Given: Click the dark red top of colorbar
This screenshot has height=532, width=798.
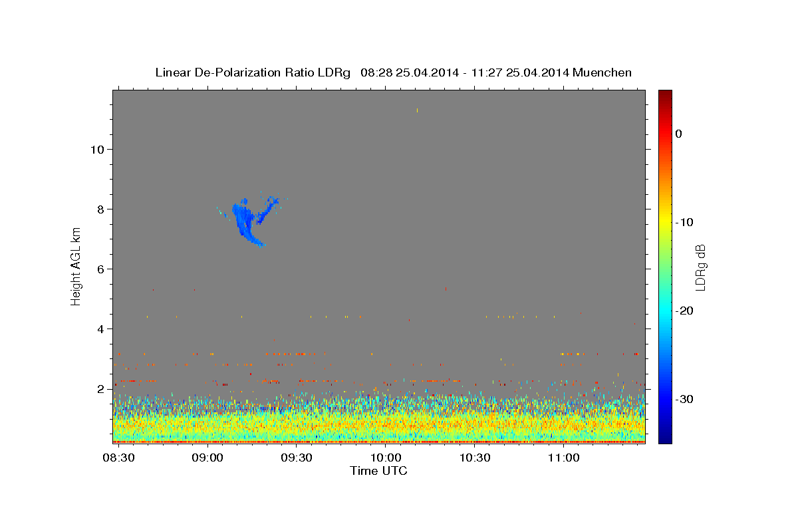Looking at the screenshot, I should tap(665, 96).
